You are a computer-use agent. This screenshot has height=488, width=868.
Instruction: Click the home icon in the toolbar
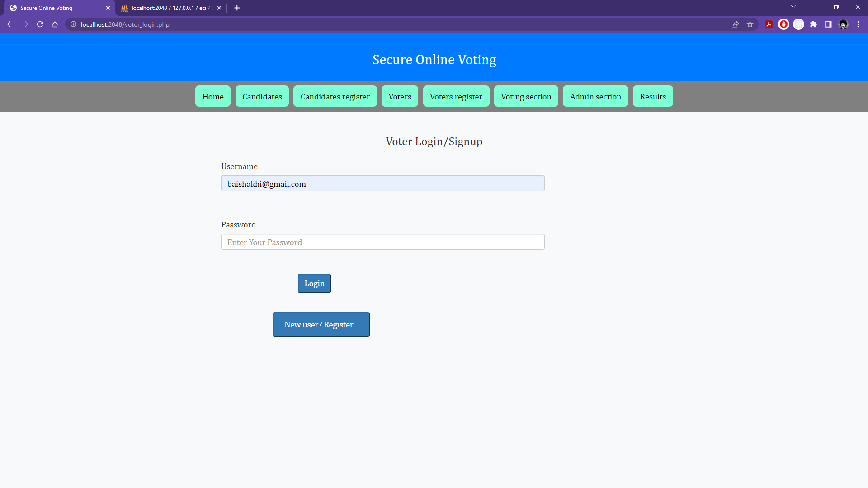(55, 24)
